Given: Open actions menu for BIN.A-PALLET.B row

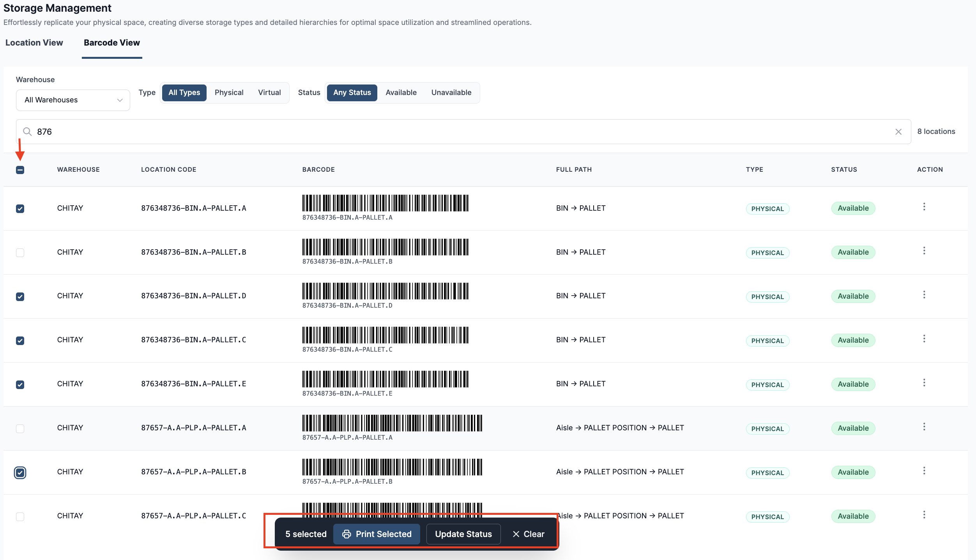Looking at the screenshot, I should pos(924,251).
